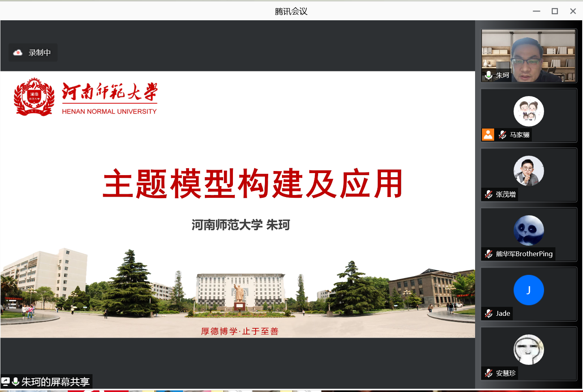Click the recording cloud icon

point(17,53)
